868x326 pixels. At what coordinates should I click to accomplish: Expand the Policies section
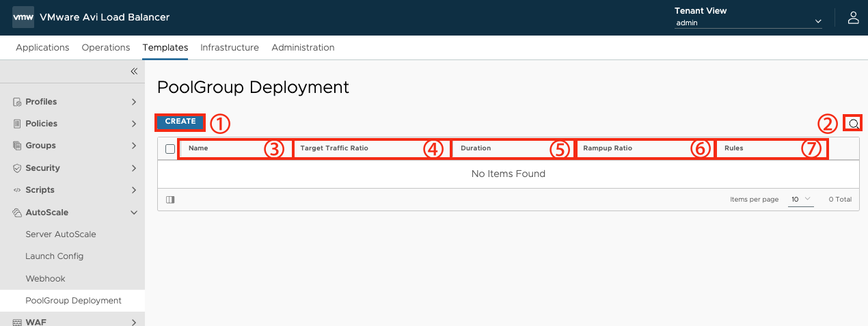point(134,124)
